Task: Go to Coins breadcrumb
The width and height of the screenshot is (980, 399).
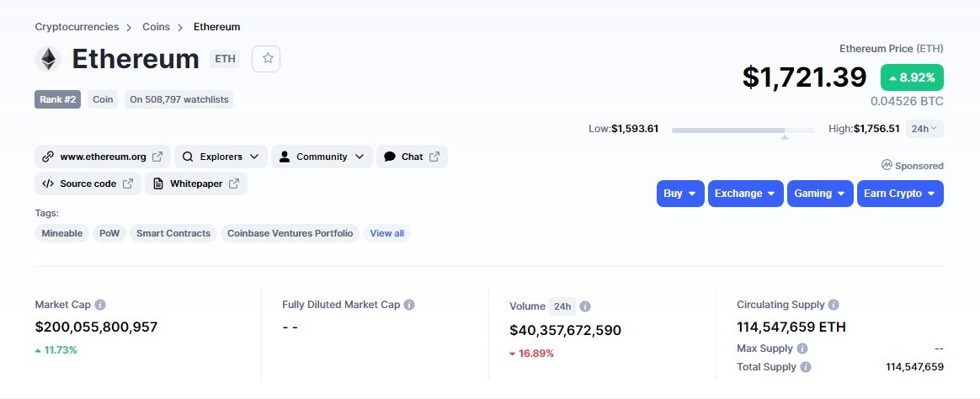Action: [156, 27]
